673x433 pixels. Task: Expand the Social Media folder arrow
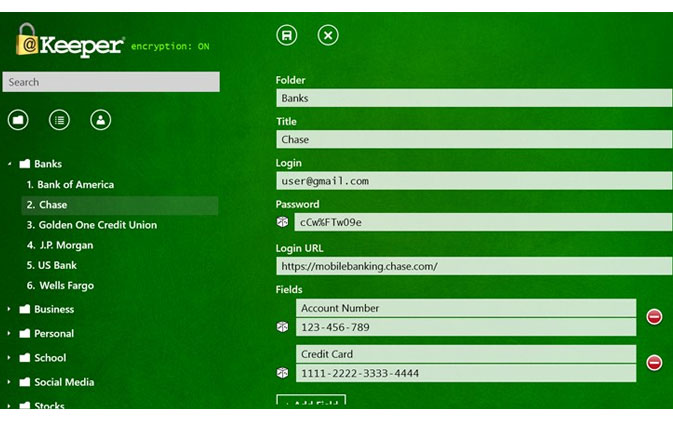click(9, 382)
